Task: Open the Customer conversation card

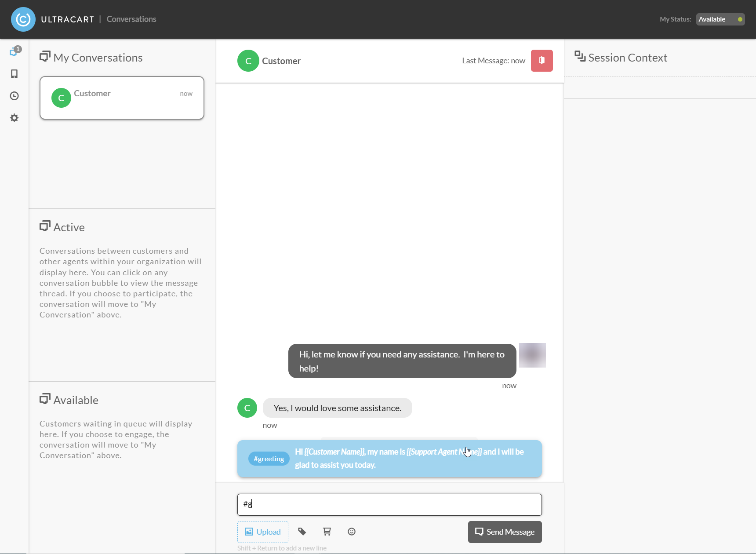Action: (122, 98)
